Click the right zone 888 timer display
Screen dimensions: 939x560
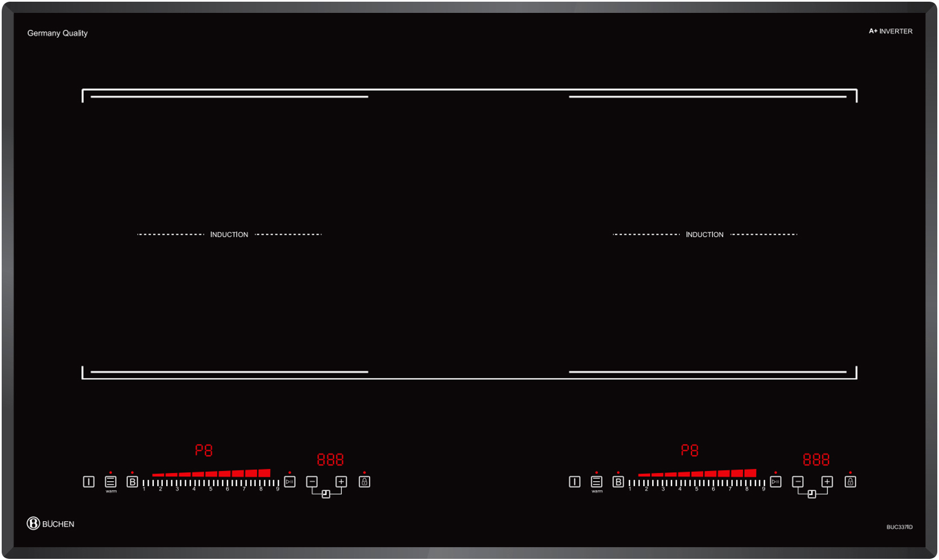coord(816,460)
